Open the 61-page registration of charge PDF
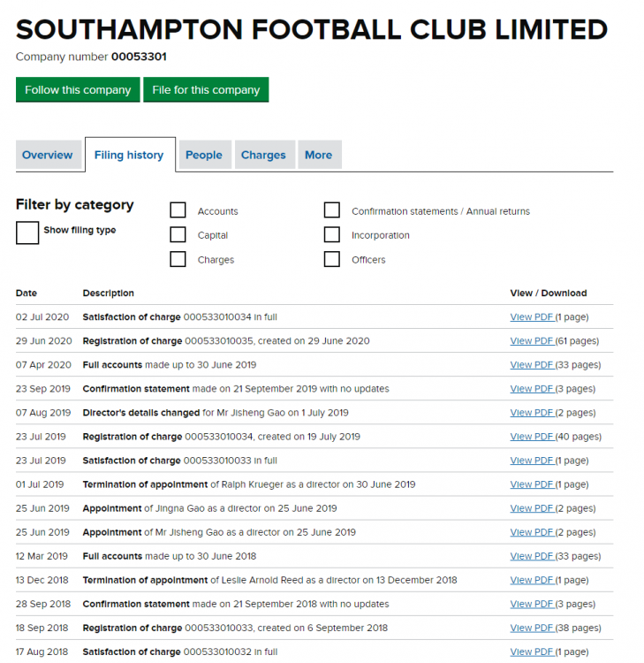644x663 pixels. 532,340
